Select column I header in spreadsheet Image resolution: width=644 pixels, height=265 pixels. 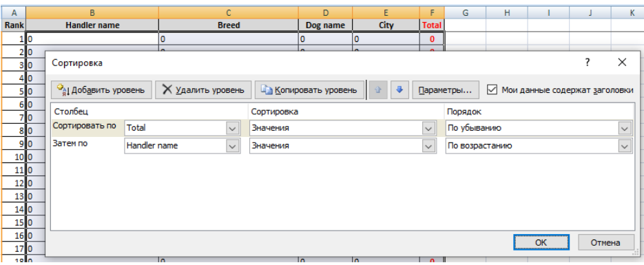coord(549,12)
